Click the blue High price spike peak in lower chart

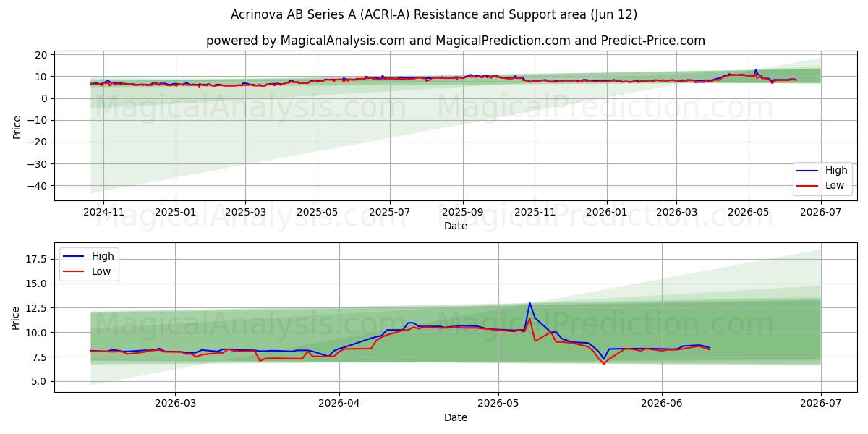[529, 303]
